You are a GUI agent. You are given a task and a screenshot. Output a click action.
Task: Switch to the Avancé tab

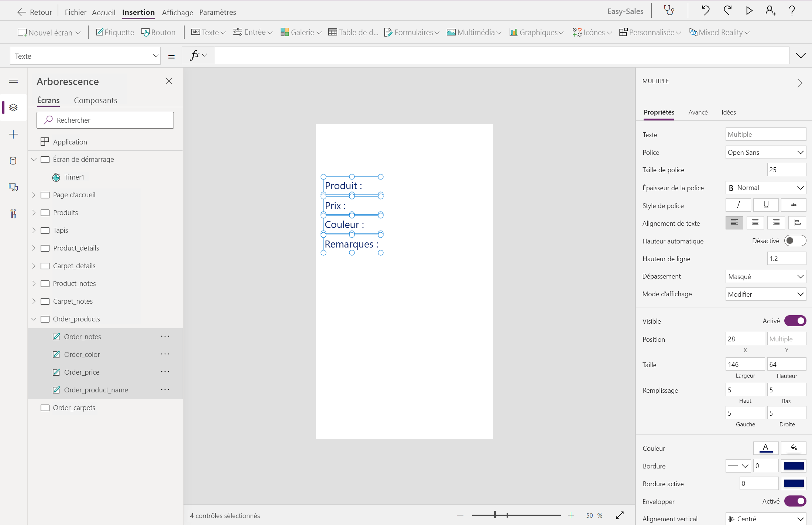[x=698, y=112]
